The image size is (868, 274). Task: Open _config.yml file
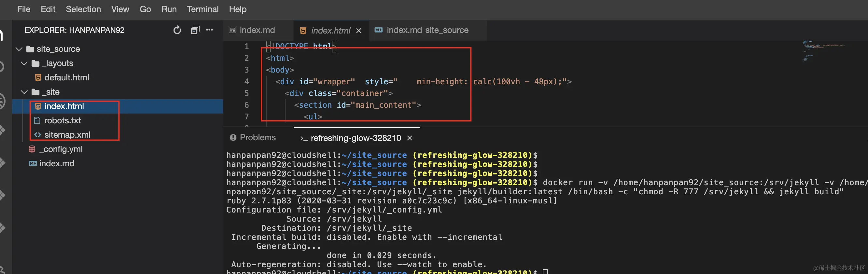[61, 149]
